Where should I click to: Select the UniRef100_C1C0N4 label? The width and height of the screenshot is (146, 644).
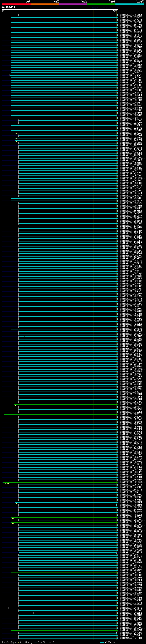pos(131,394)
